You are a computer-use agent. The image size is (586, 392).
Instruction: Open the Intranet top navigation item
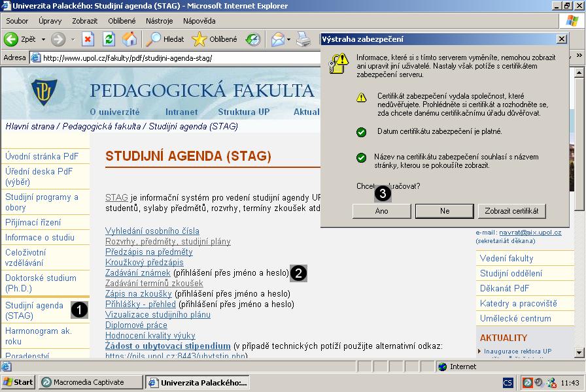182,112
